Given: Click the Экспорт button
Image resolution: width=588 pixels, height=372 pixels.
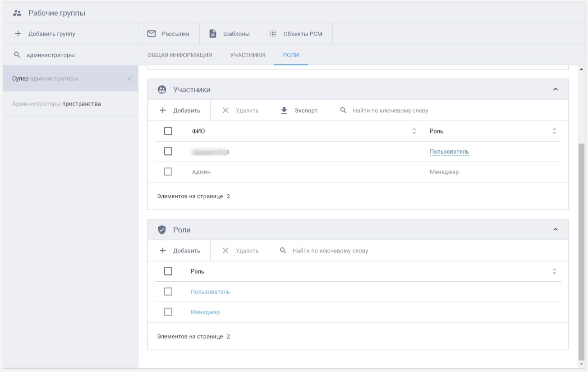Looking at the screenshot, I should [299, 110].
